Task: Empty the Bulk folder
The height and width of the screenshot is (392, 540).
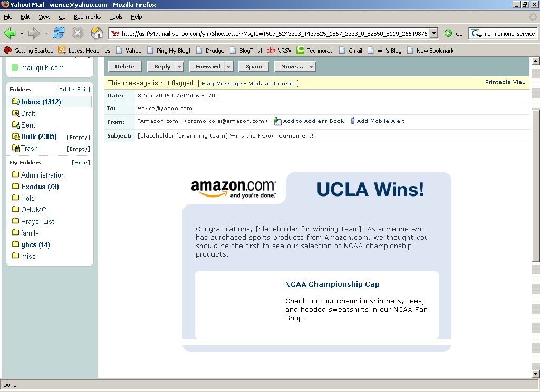Action: pos(79,137)
